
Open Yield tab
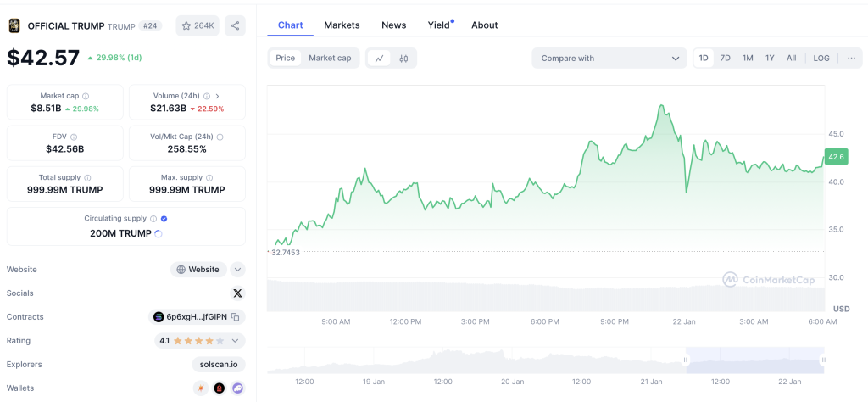point(439,25)
